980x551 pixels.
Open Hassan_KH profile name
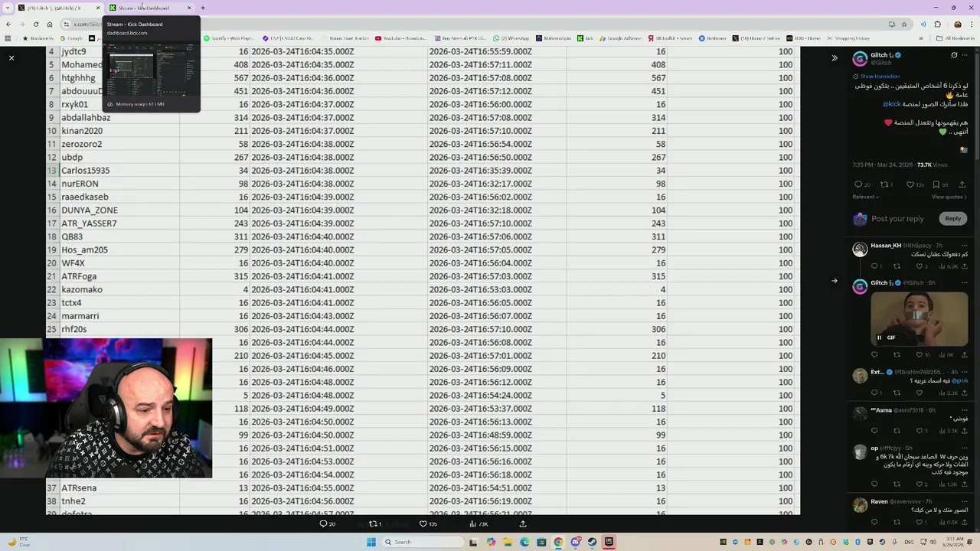coord(886,246)
